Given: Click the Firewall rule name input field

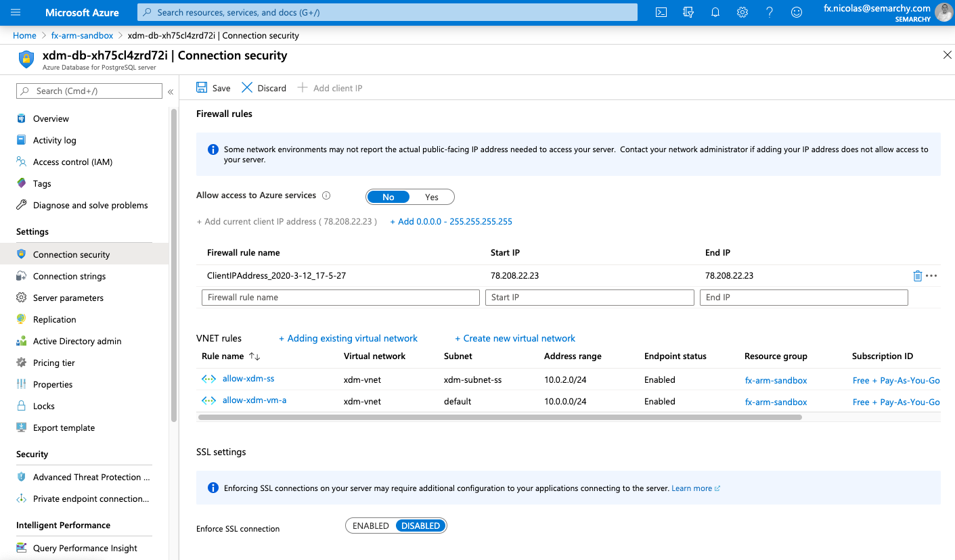Looking at the screenshot, I should 340,298.
